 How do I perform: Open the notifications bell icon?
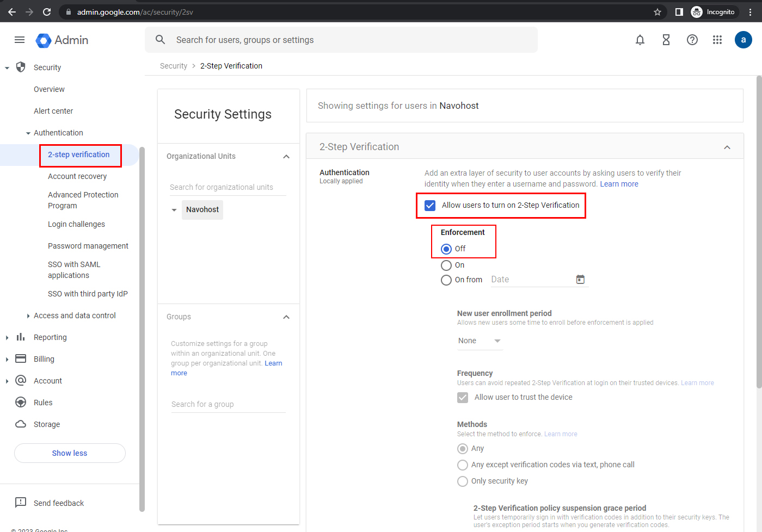tap(640, 40)
